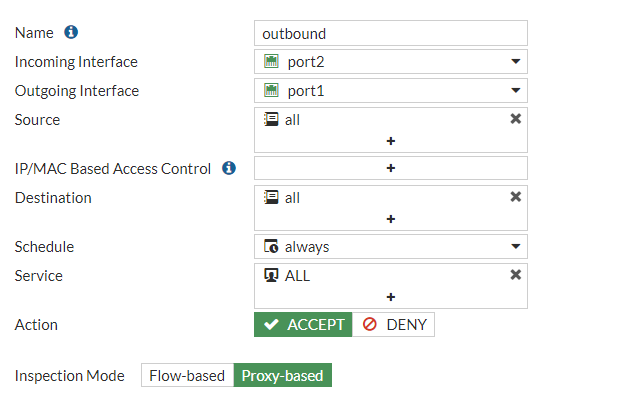The width and height of the screenshot is (622, 412).
Task: Set Action to ACCEPT
Action: (x=303, y=325)
